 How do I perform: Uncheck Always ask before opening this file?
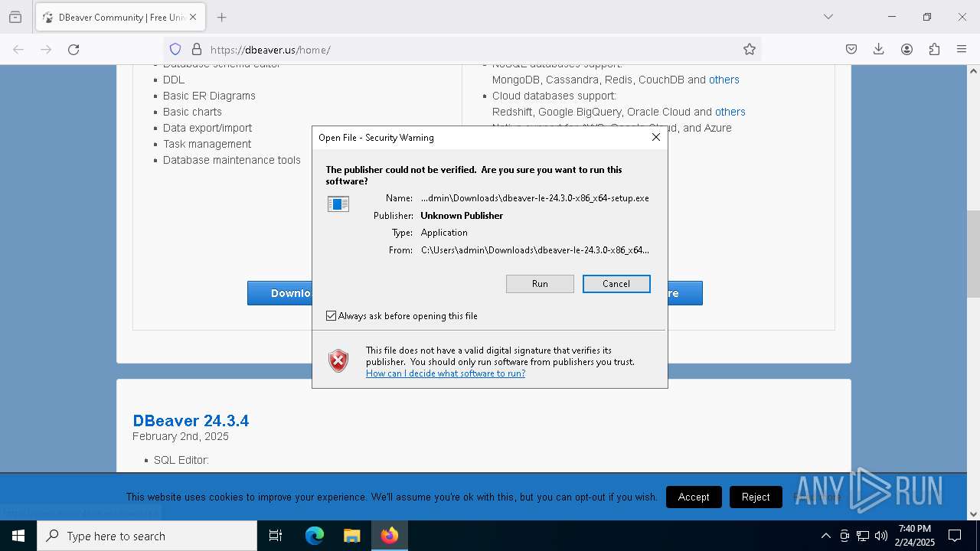click(x=332, y=316)
